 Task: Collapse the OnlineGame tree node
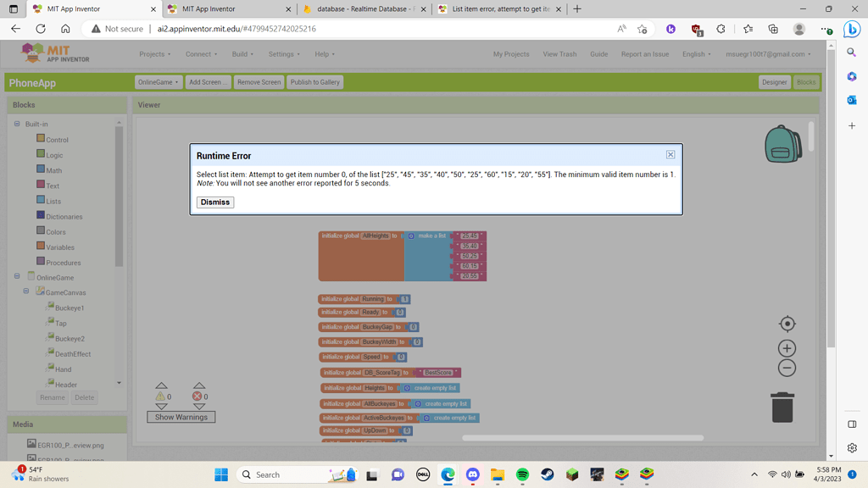[17, 277]
